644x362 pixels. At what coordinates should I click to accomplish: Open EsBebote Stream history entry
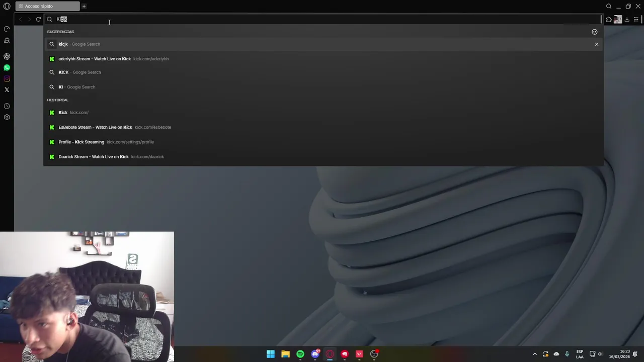tap(324, 127)
